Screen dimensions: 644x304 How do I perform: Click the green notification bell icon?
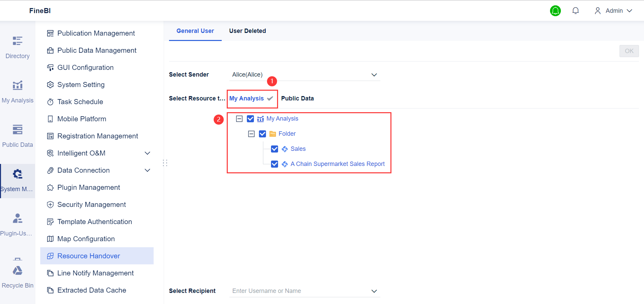tap(555, 11)
